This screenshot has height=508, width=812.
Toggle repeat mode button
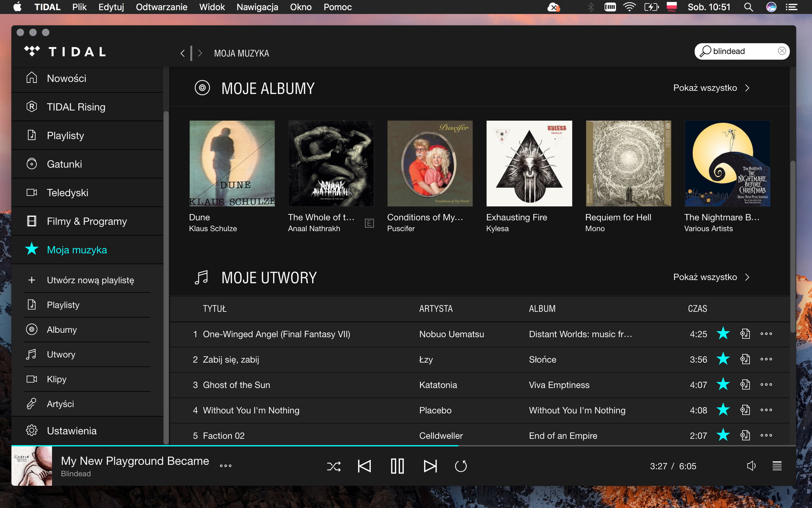[461, 466]
